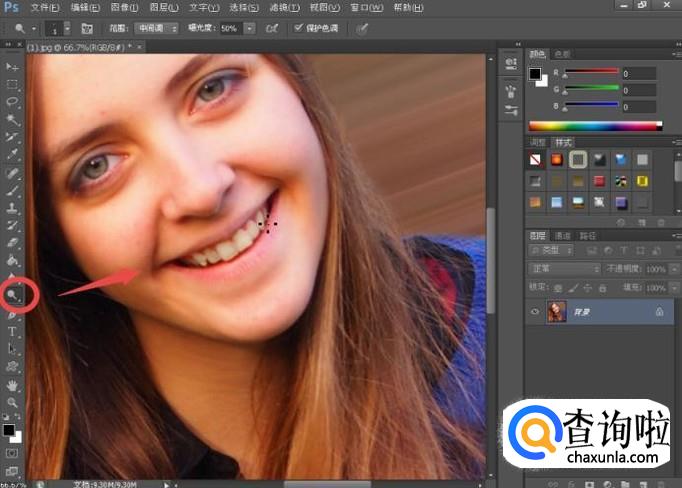Click the lock icon on 背景 layer
Image resolution: width=682 pixels, height=488 pixels.
point(658,312)
